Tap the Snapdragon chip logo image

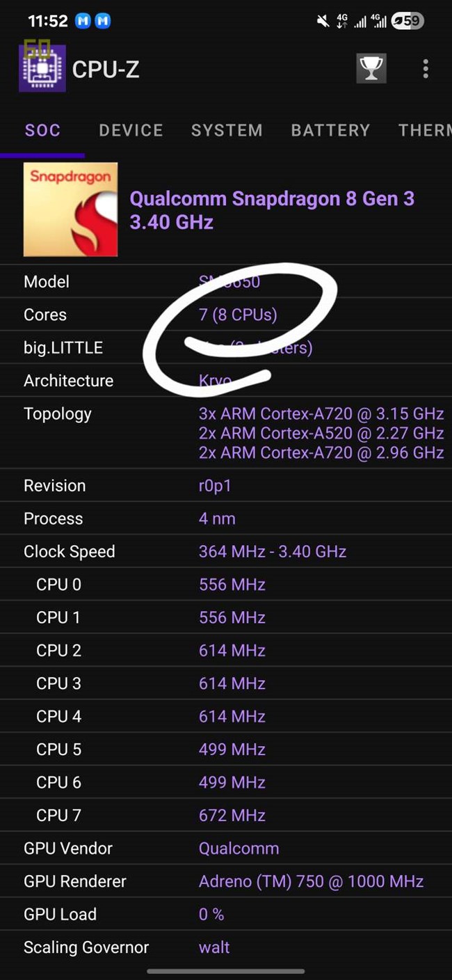pyautogui.click(x=70, y=210)
